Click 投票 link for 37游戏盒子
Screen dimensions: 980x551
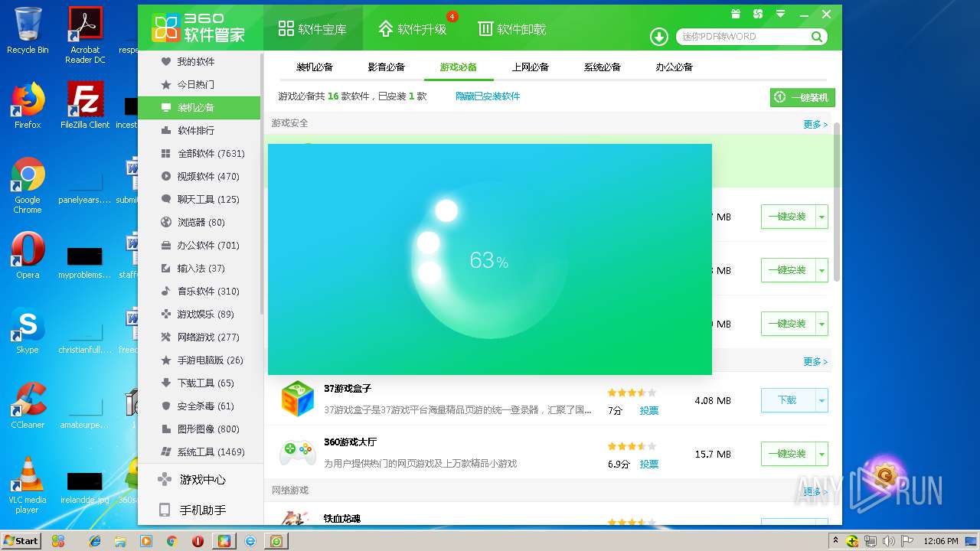648,410
